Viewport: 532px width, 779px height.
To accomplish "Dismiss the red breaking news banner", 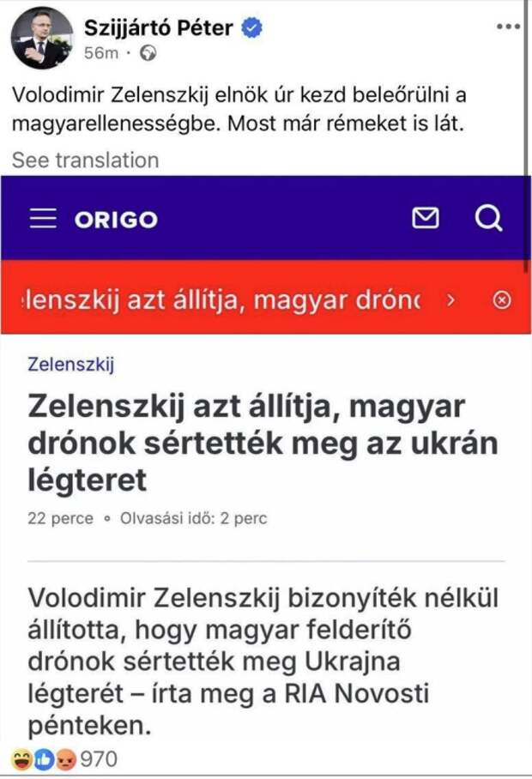I will (504, 299).
